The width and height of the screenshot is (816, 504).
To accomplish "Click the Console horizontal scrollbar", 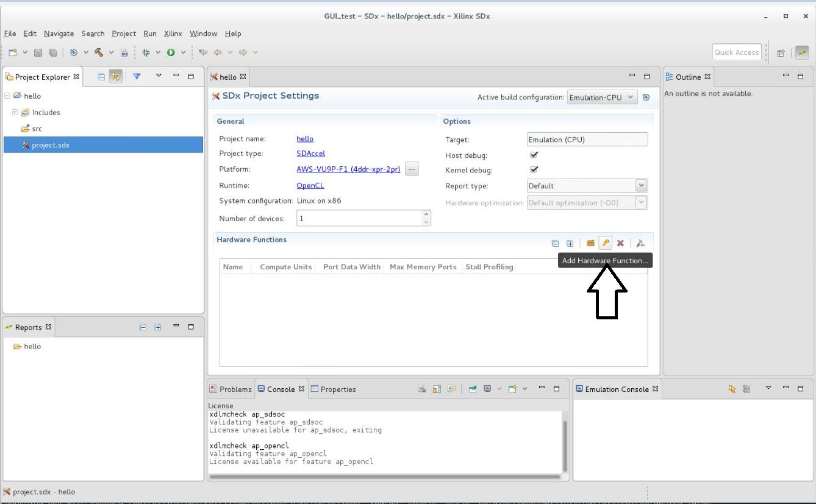I will coord(384,477).
